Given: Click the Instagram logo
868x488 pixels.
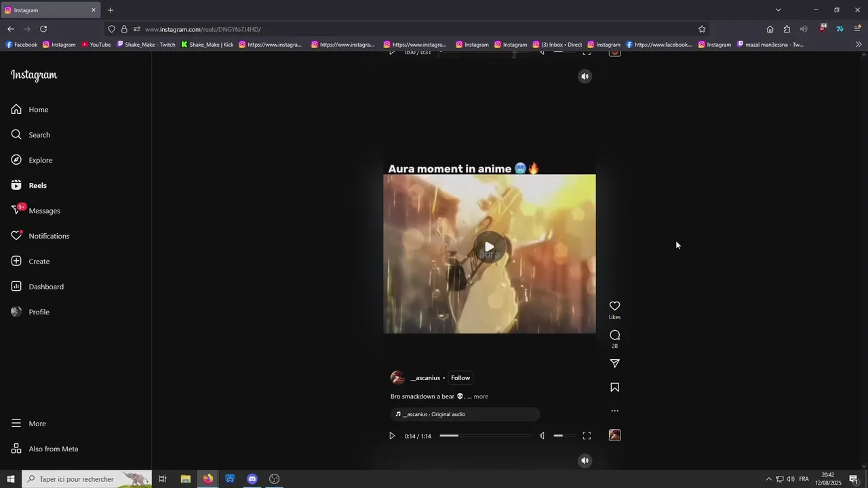Looking at the screenshot, I should pyautogui.click(x=34, y=75).
